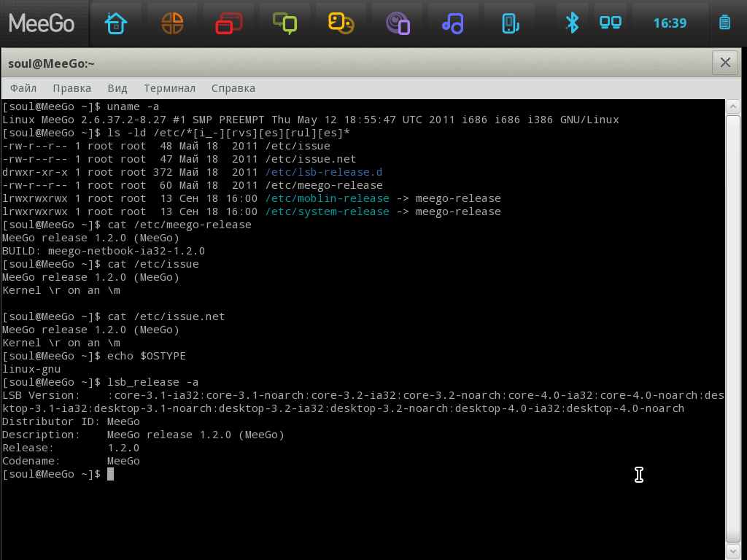Open the yellow People panel icon
The image size is (747, 560).
coord(341,23)
